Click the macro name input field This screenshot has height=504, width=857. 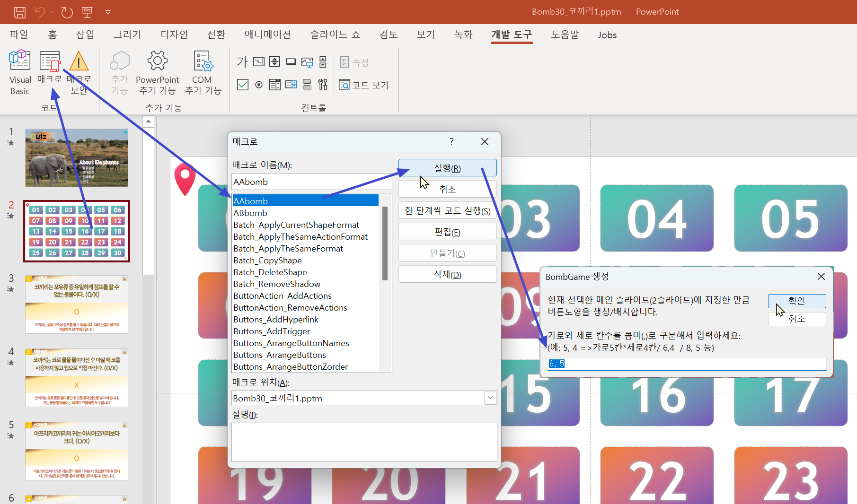point(312,182)
